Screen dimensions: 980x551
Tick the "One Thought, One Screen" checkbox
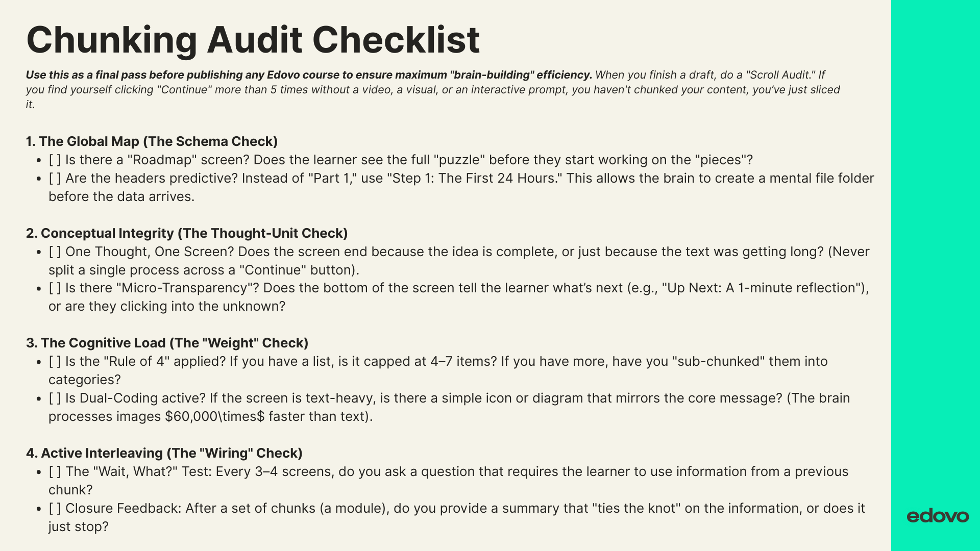coord(55,252)
